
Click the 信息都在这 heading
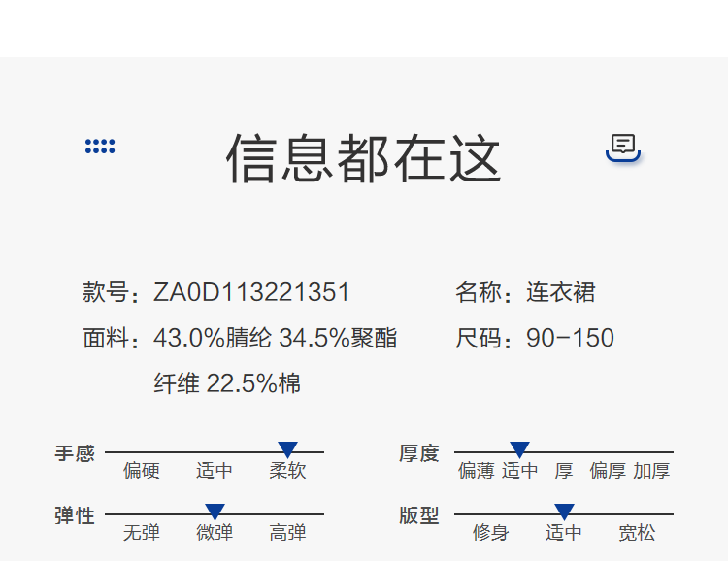(x=364, y=158)
